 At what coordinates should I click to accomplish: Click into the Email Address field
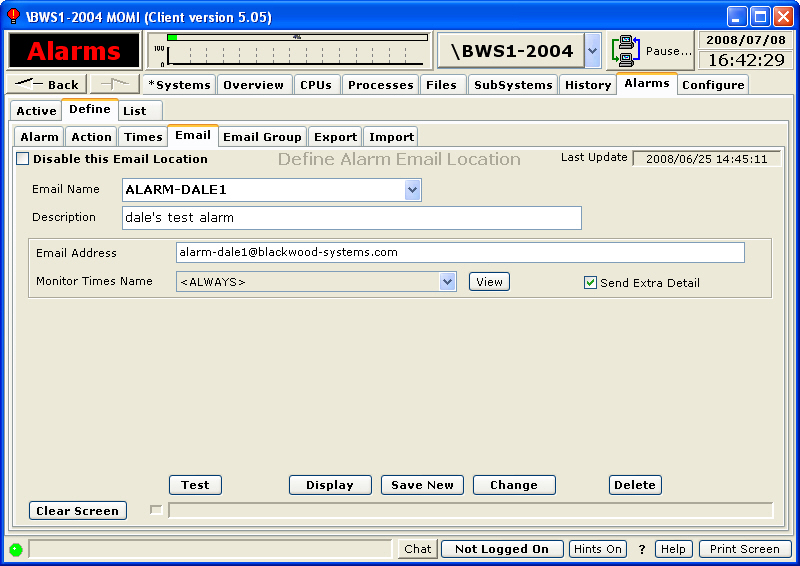[460, 253]
